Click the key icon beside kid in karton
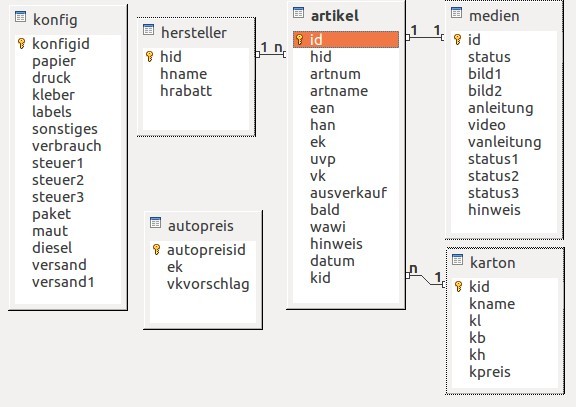The width and height of the screenshot is (576, 407). (458, 287)
